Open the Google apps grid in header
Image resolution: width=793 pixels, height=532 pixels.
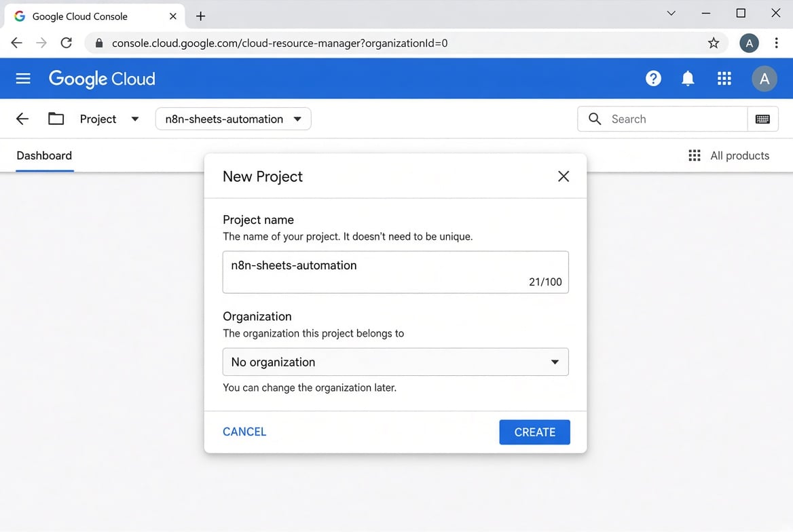[x=724, y=79]
